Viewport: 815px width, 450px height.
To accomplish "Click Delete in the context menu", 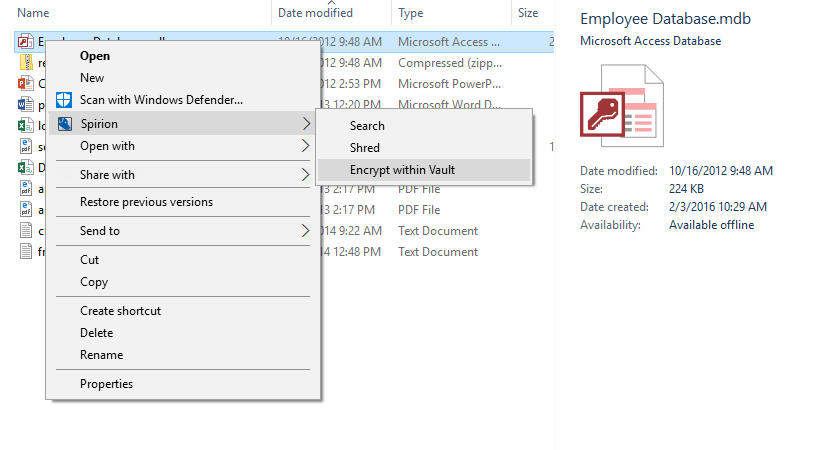I will click(x=96, y=333).
